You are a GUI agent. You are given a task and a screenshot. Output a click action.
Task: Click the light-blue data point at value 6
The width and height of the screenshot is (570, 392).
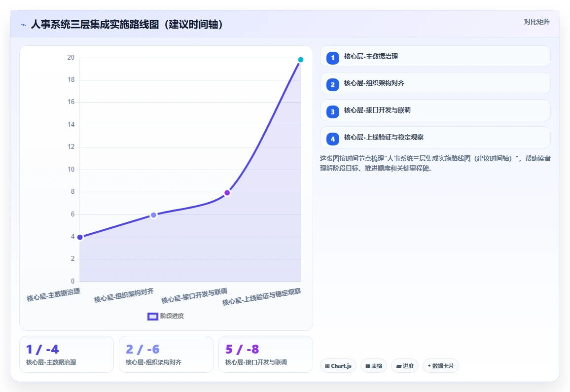[x=153, y=215]
